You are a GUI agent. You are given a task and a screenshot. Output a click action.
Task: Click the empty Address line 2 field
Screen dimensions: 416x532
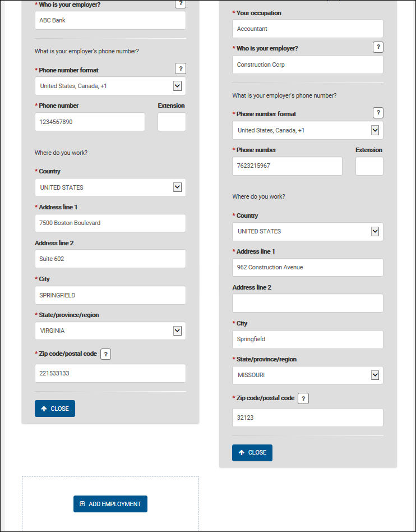pyautogui.click(x=307, y=303)
